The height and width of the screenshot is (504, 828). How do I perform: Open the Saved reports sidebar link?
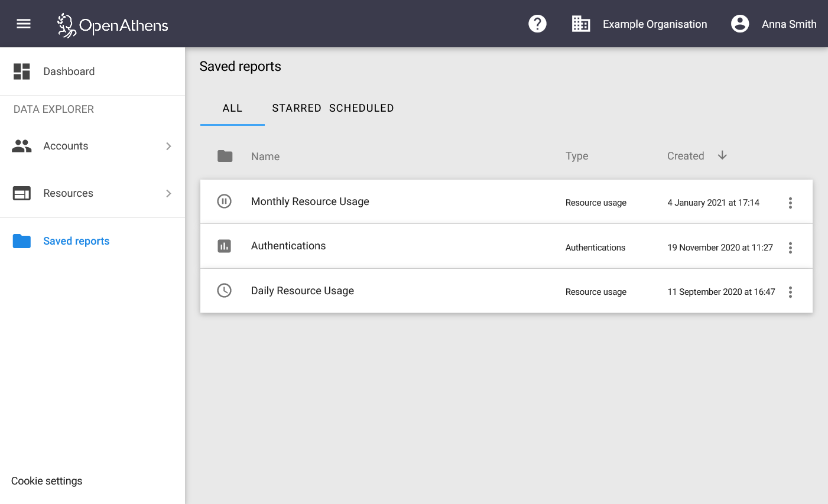[x=76, y=240]
